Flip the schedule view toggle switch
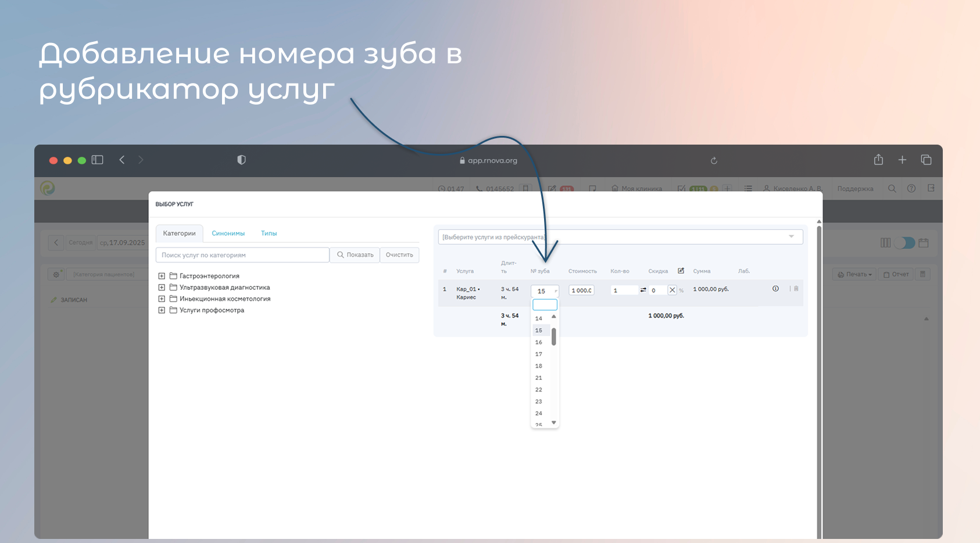 click(x=904, y=243)
